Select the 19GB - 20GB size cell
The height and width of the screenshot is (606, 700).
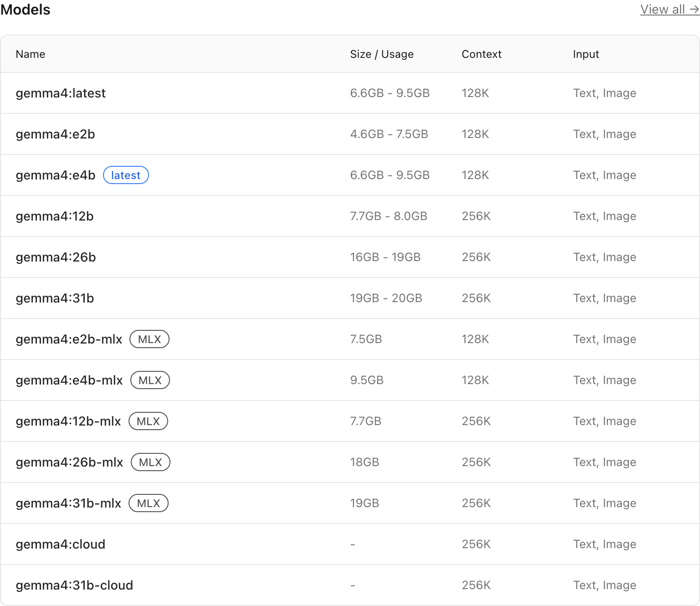point(386,298)
